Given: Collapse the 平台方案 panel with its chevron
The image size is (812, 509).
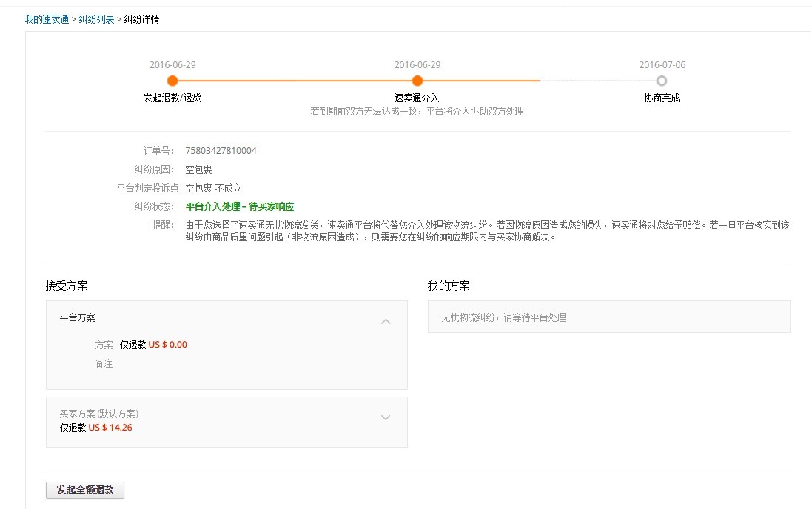Looking at the screenshot, I should coord(386,321).
